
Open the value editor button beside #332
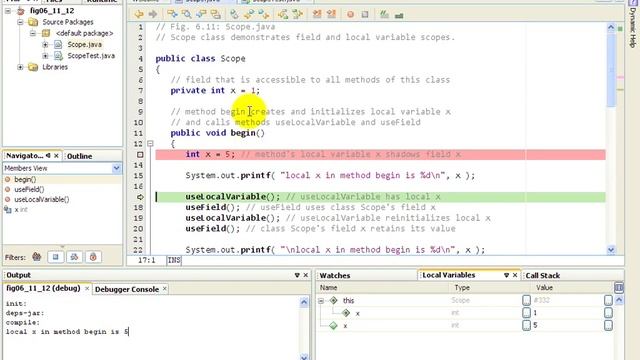click(x=608, y=300)
